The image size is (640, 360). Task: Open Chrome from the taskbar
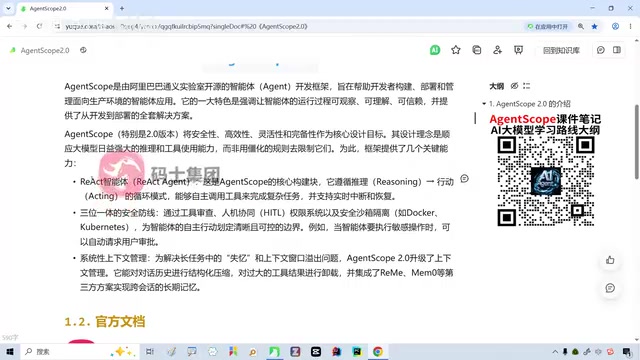point(378,351)
